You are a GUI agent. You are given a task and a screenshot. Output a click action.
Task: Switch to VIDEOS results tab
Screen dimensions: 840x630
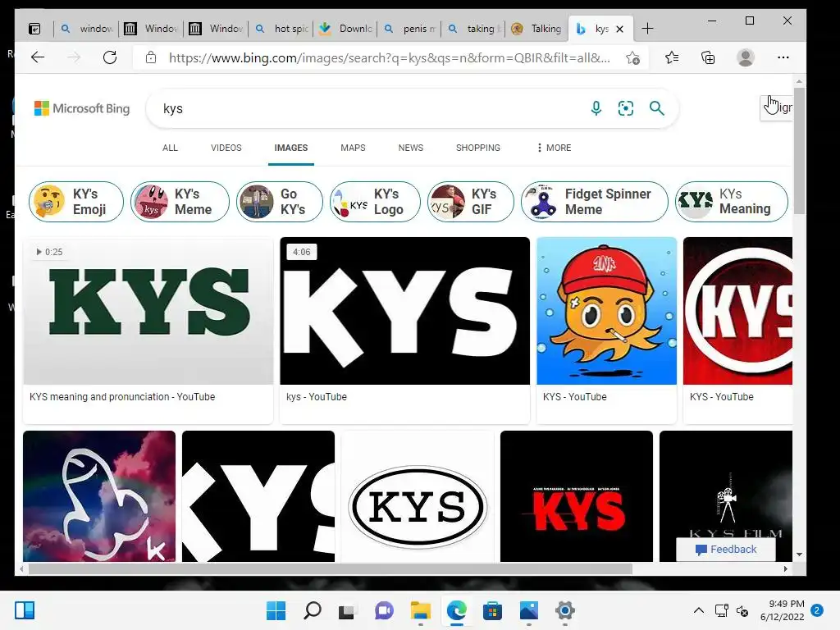[x=226, y=148]
